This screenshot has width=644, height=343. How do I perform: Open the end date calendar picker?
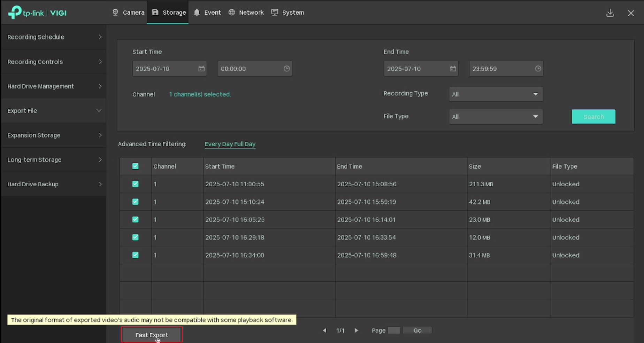coord(453,69)
